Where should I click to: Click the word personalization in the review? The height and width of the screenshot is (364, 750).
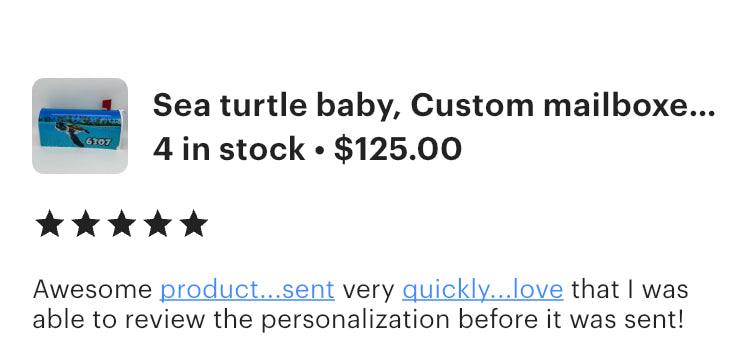coord(355,320)
